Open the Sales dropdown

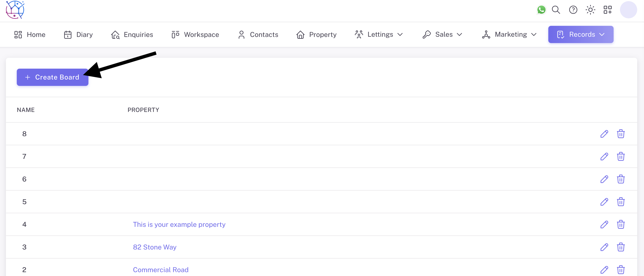click(x=444, y=34)
